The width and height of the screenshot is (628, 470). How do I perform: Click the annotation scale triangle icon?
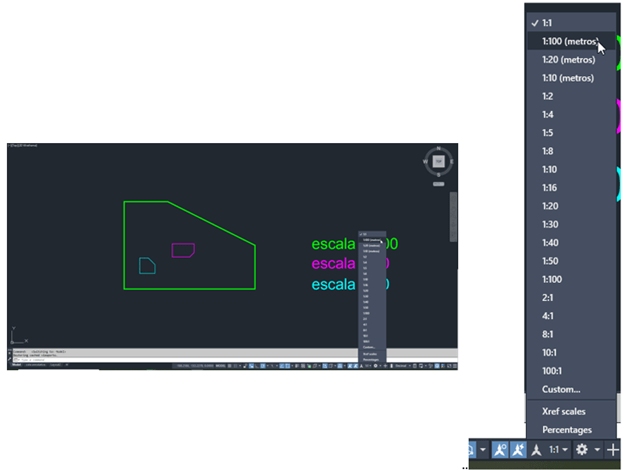pyautogui.click(x=535, y=451)
